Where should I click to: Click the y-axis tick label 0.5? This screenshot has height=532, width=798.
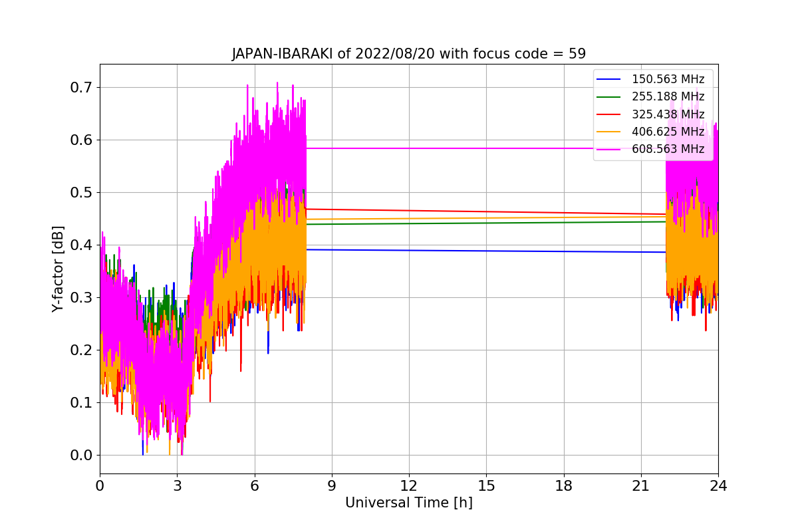coord(81,193)
